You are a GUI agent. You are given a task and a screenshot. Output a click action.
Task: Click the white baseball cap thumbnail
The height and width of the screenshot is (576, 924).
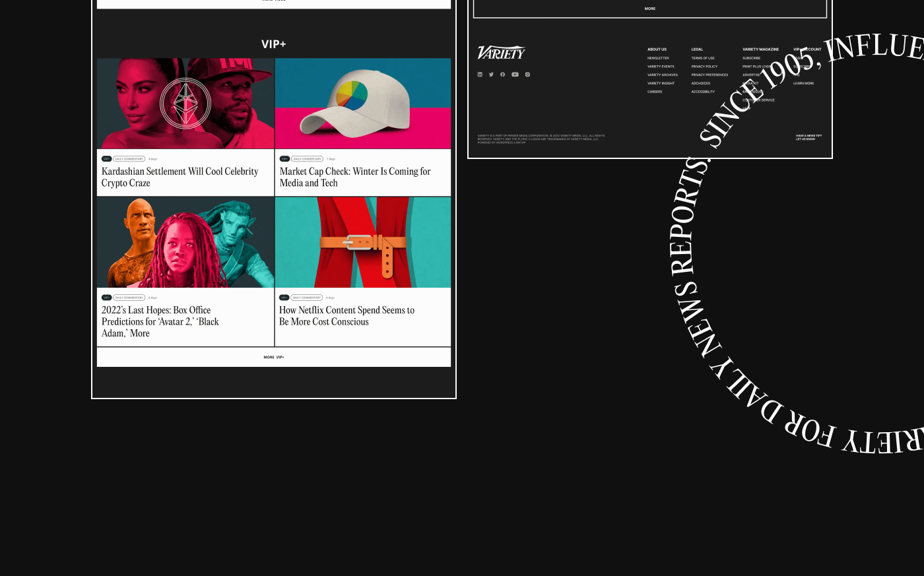pos(363,104)
